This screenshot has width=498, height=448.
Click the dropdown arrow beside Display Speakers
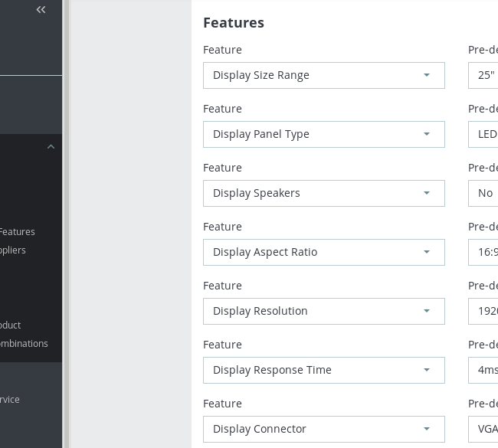[427, 193]
